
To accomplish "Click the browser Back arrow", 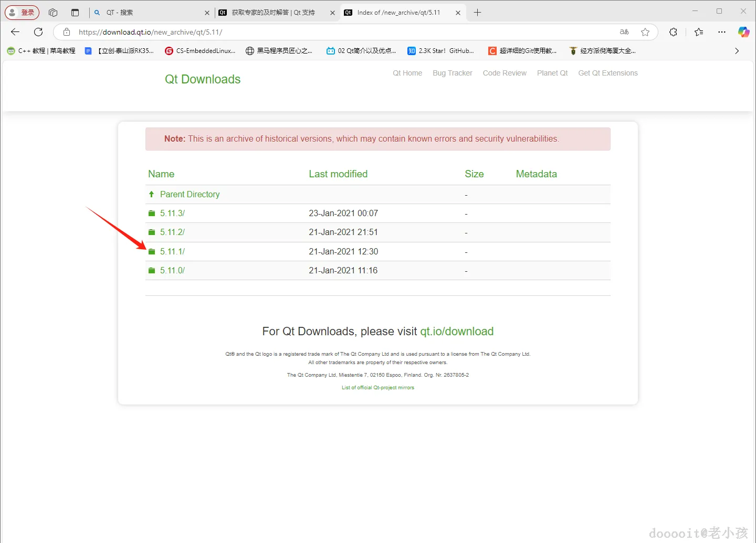I will coord(15,32).
